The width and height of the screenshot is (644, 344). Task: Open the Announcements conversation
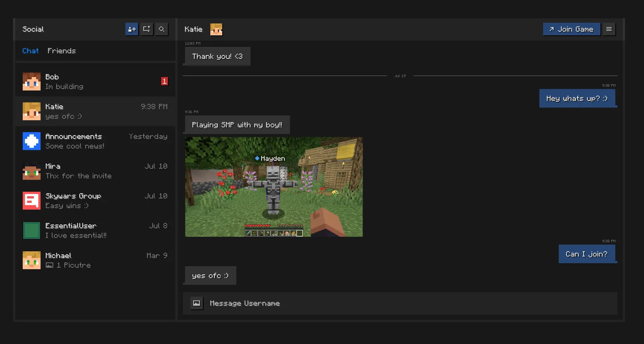click(x=95, y=141)
